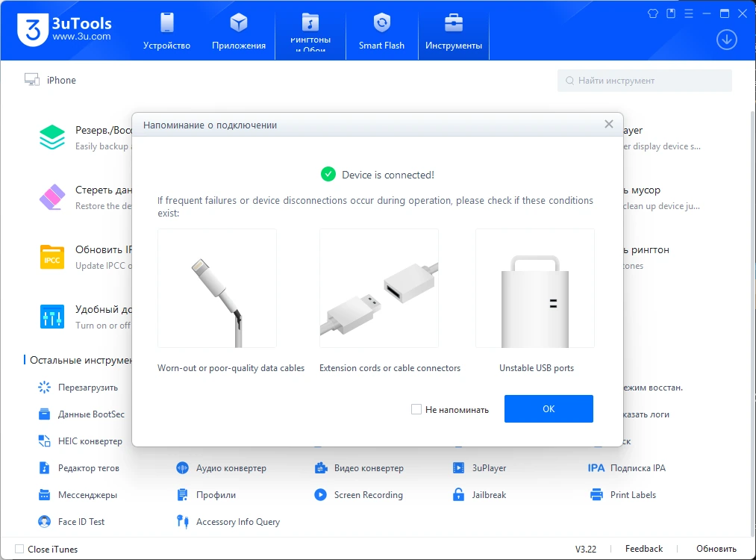This screenshot has height=560, width=756.
Task: Click the save floppy icon in title bar
Action: (x=671, y=13)
